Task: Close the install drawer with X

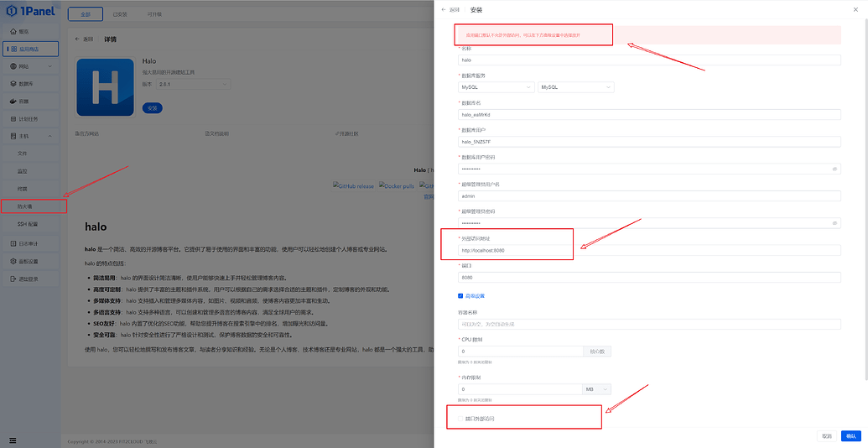Action: (855, 9)
